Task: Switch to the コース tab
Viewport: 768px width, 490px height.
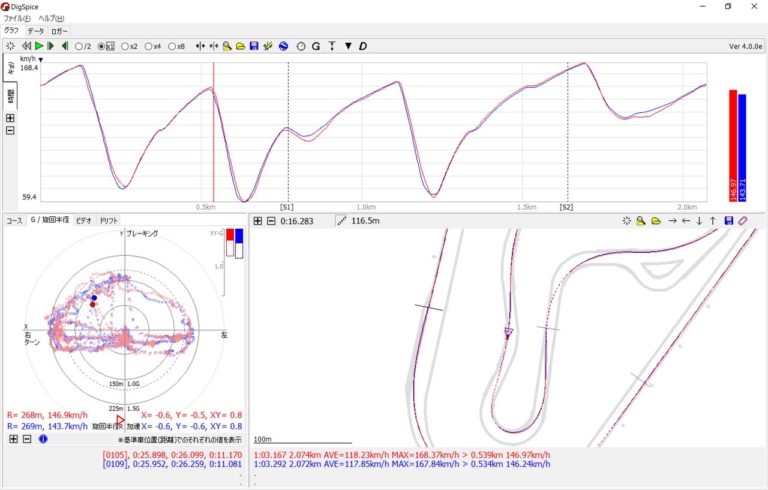Action: click(14, 220)
